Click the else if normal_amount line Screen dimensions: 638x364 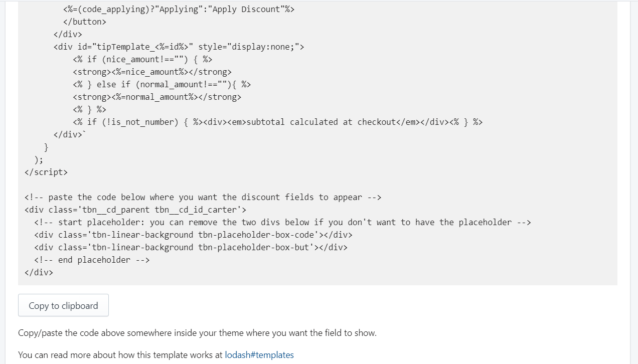pyautogui.click(x=162, y=85)
